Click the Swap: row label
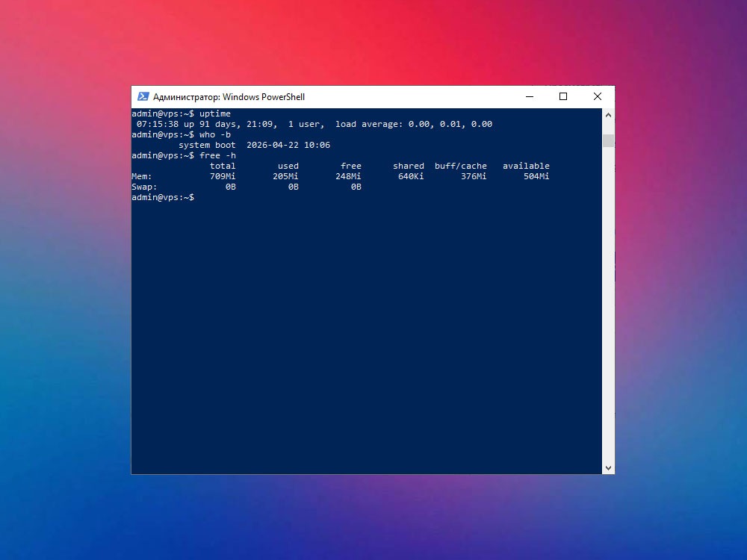The width and height of the screenshot is (747, 560). click(144, 187)
